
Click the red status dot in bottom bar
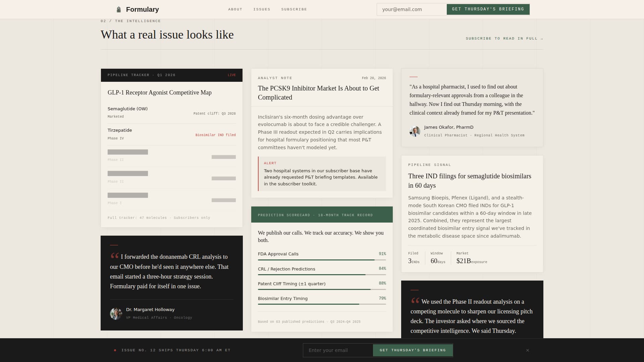pos(115,350)
